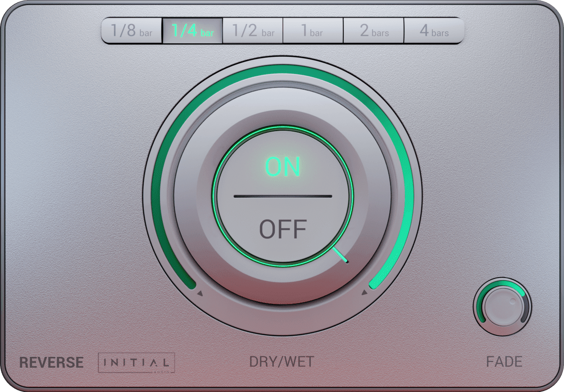Click the green pointer on the Dry/Wet knob

(x=341, y=255)
